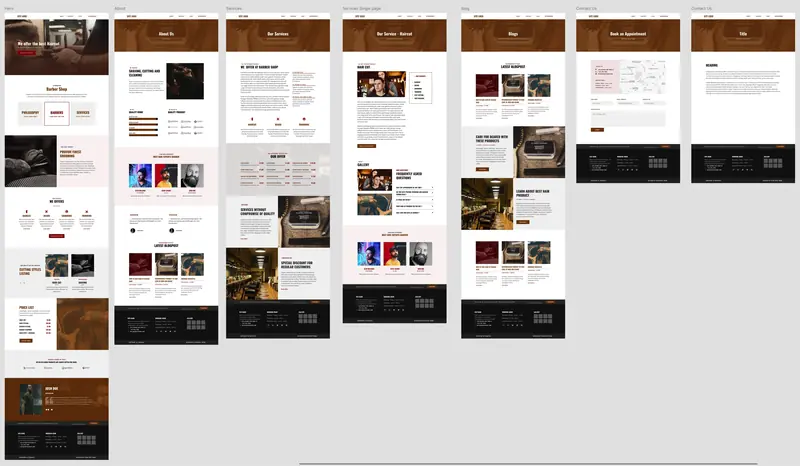Select "JOSH DOE" name in Hero testimonial
800x466 pixels.
(52, 388)
